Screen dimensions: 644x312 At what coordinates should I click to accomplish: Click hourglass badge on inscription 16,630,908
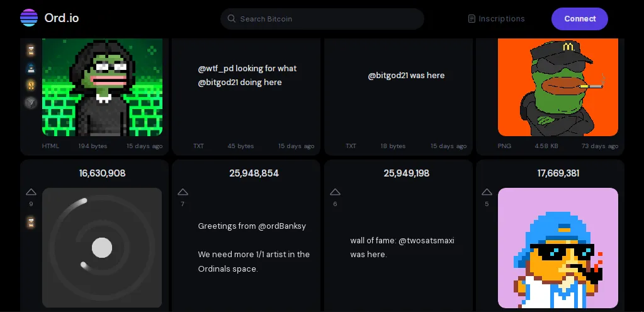pyautogui.click(x=31, y=222)
